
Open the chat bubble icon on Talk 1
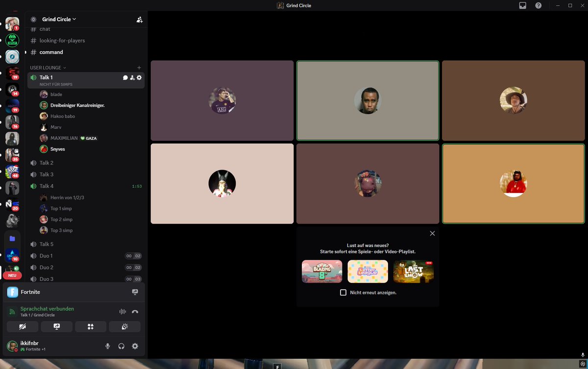tap(125, 77)
